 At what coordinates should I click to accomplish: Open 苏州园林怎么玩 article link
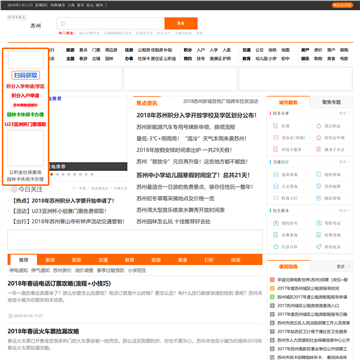tap(174, 221)
